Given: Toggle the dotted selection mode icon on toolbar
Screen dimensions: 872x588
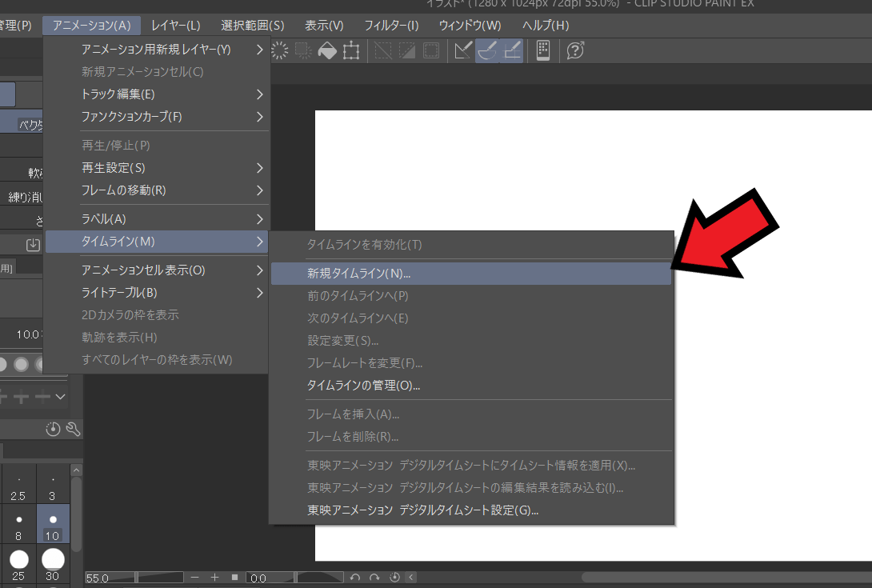Looking at the screenshot, I should click(x=431, y=50).
